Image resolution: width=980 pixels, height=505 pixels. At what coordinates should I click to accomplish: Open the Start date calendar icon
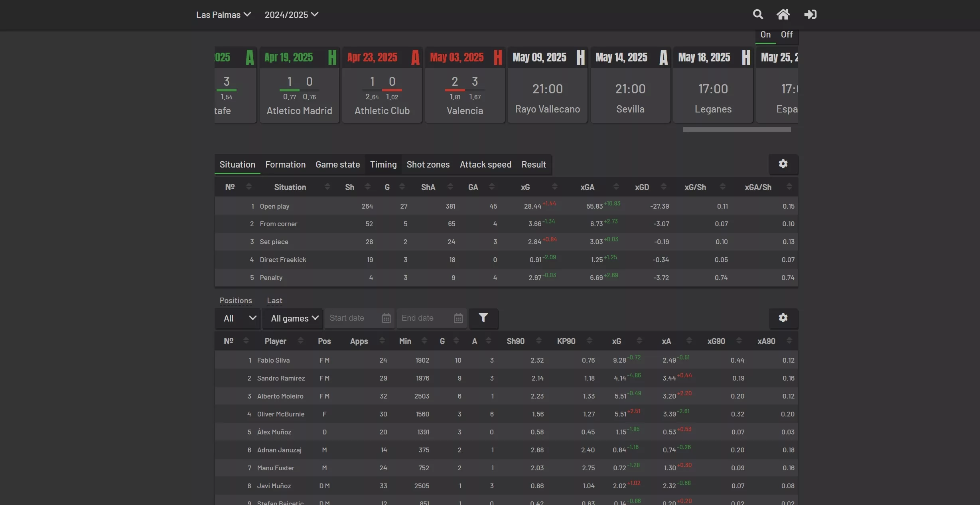click(x=386, y=318)
